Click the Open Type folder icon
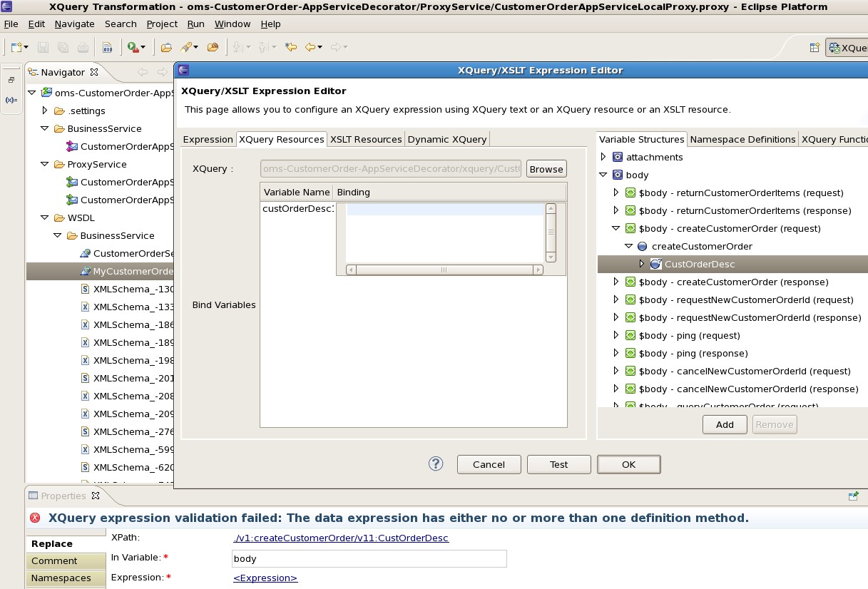868x589 pixels. point(166,47)
